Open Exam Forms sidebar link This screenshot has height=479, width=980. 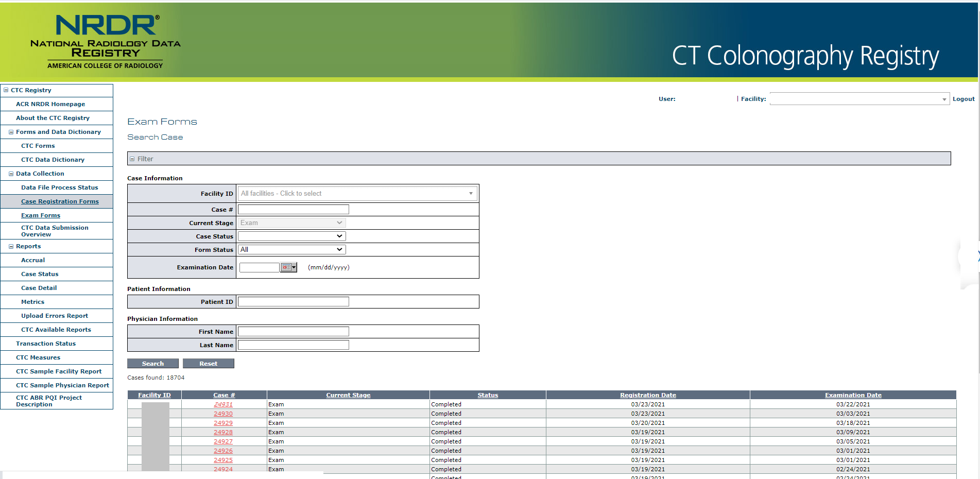coord(41,215)
